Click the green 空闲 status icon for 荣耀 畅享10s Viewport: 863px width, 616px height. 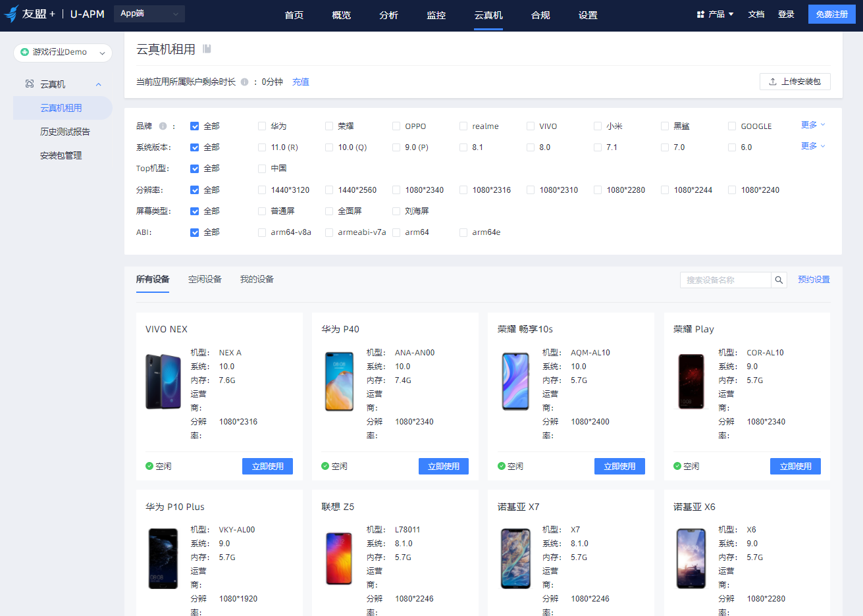point(502,466)
